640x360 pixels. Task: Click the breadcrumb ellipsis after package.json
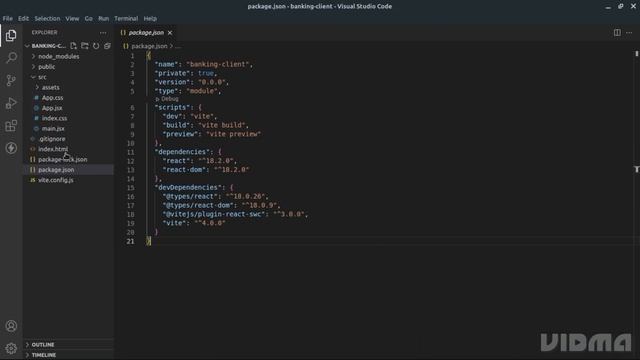(x=178, y=46)
